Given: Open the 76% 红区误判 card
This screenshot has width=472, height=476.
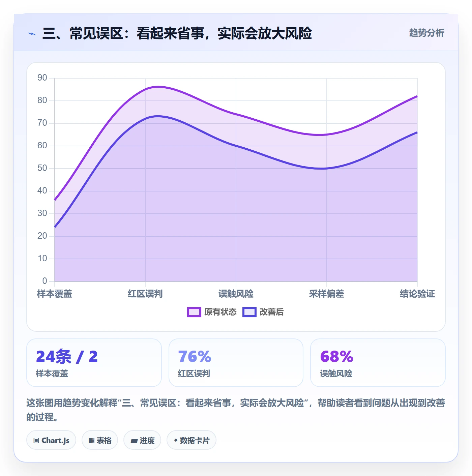Looking at the screenshot, I should click(x=236, y=363).
